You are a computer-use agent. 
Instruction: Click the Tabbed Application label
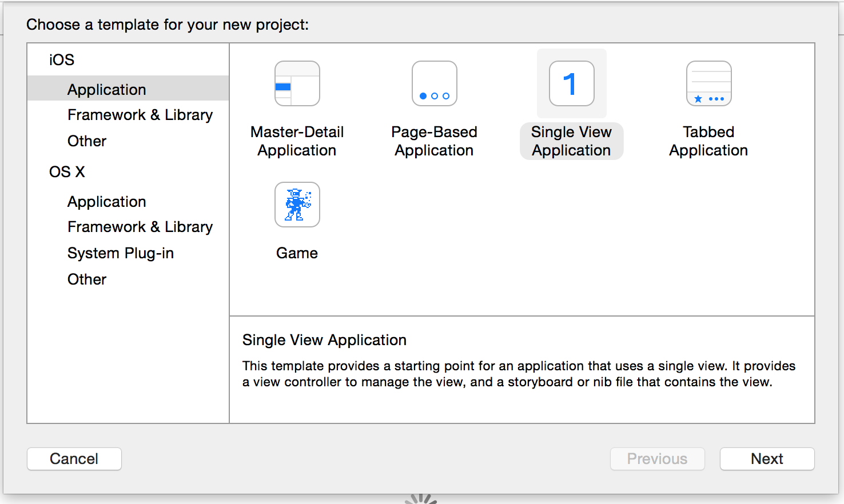coord(708,141)
